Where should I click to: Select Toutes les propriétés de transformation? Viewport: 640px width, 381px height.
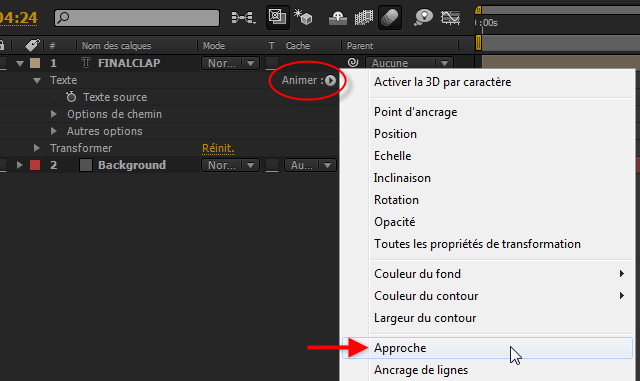click(x=477, y=244)
